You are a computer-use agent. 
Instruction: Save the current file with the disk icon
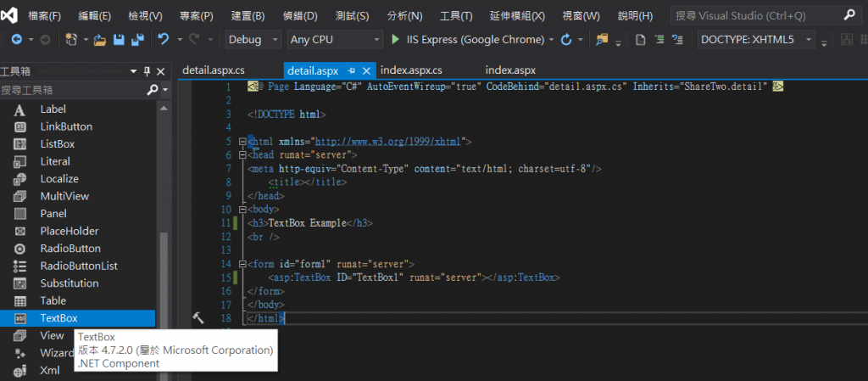(119, 40)
